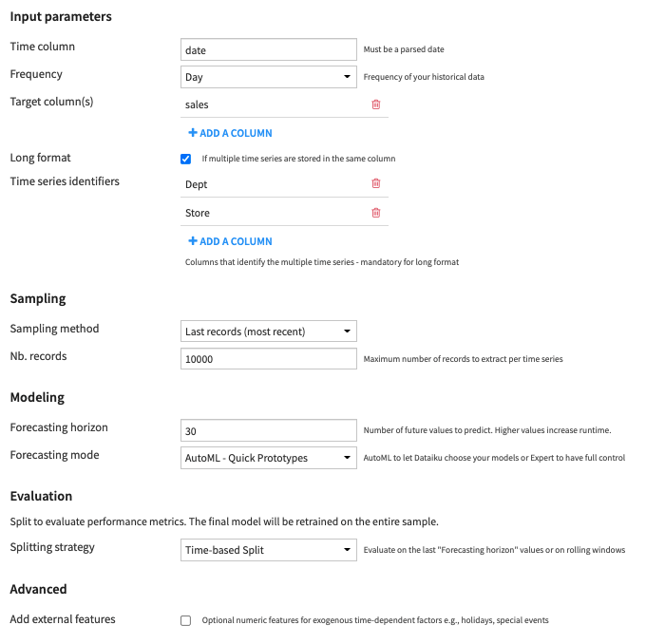Screen dimensions: 665x644
Task: Open the Frequency dropdown
Action: tap(268, 77)
